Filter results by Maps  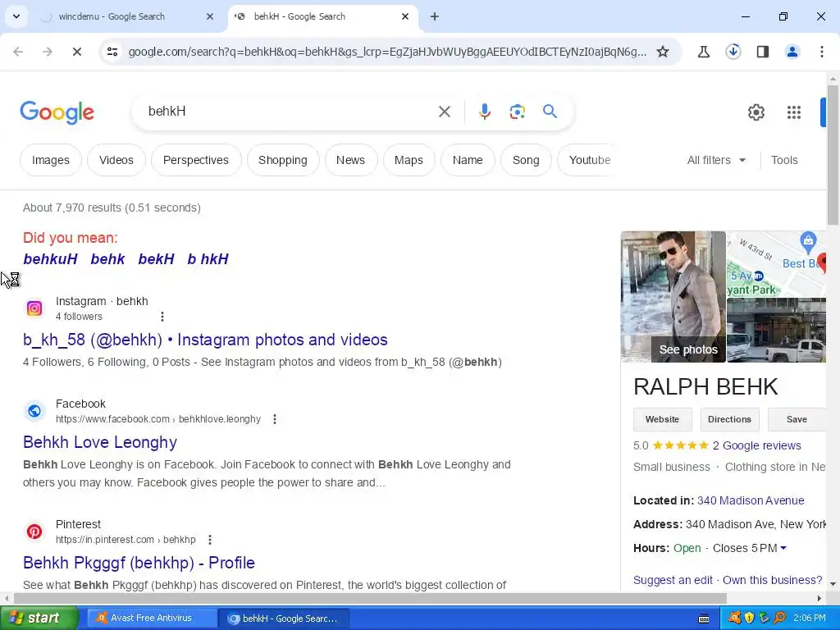click(x=409, y=160)
